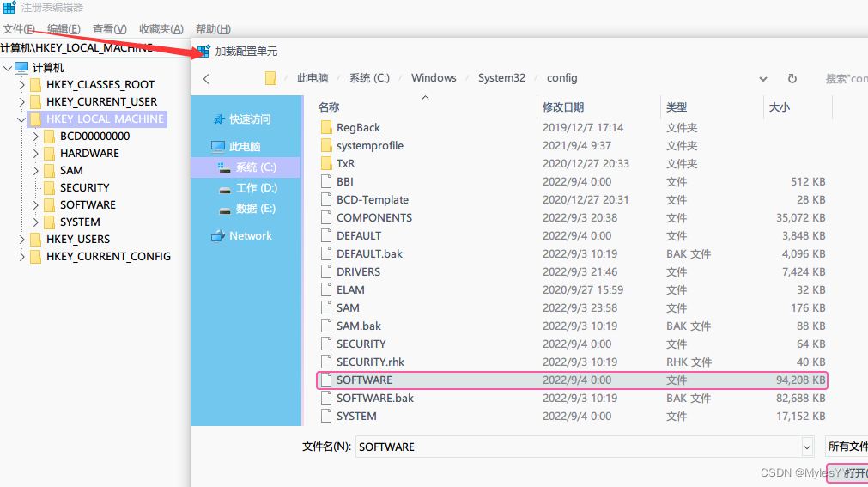Open the Favorites menu
This screenshot has height=487, width=868.
tap(161, 29)
